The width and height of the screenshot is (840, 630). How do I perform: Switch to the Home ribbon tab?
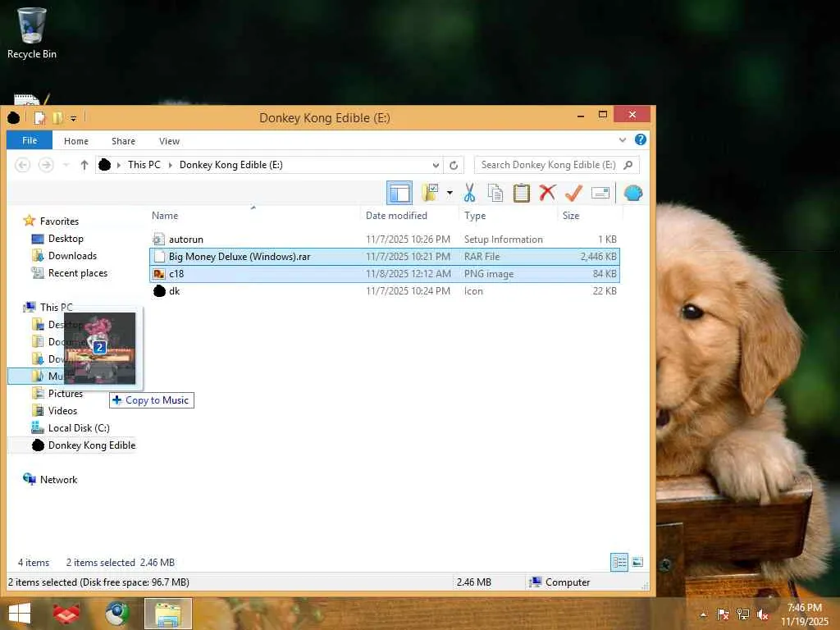coord(76,141)
